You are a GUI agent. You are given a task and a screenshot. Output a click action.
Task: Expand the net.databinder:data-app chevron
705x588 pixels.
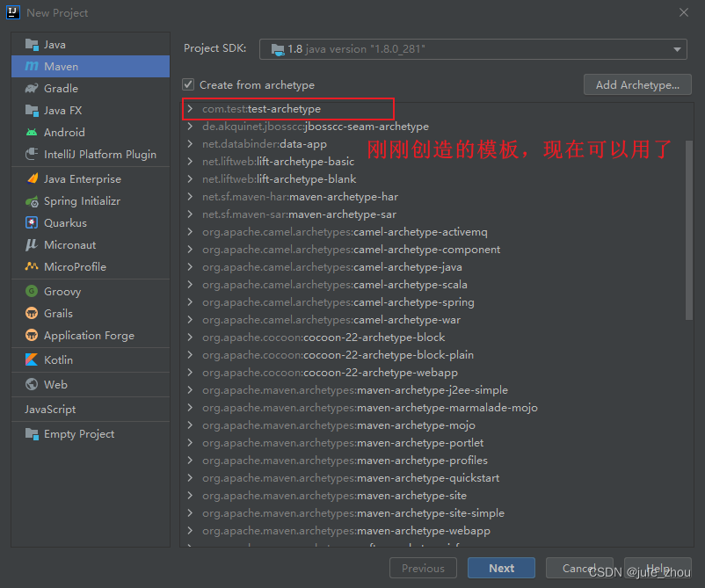pyautogui.click(x=190, y=144)
